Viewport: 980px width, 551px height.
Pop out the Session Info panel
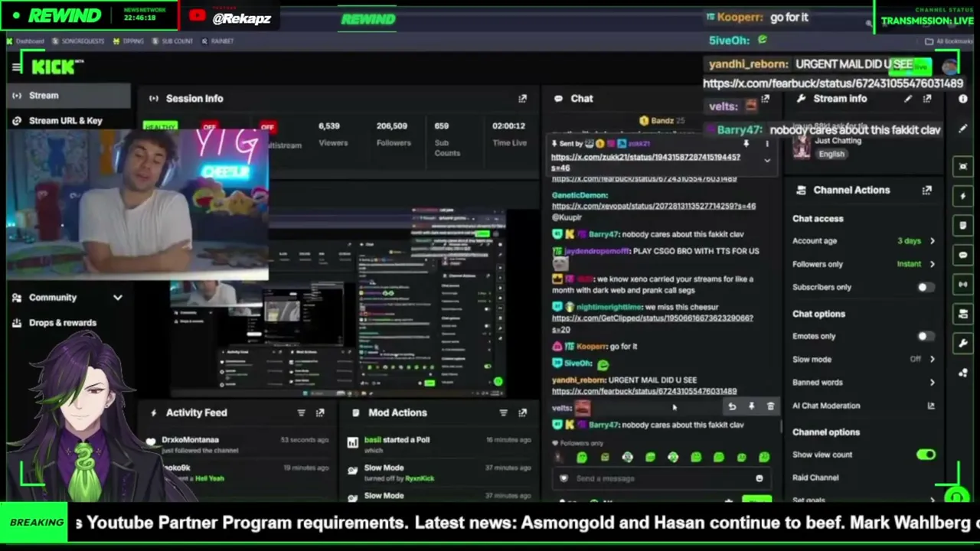pos(522,99)
